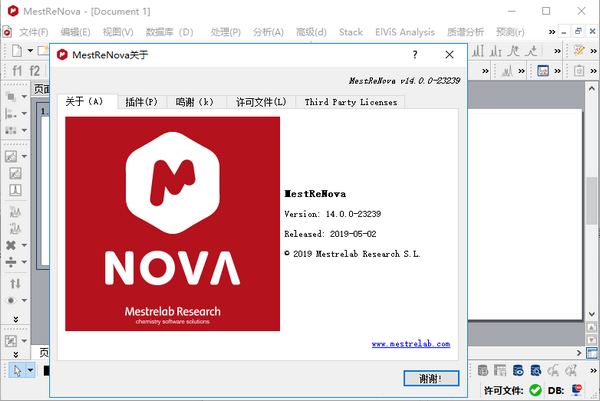Screen dimensions: 600x401
Task: Click the up-down arrows swap icon
Action: click(x=15, y=284)
